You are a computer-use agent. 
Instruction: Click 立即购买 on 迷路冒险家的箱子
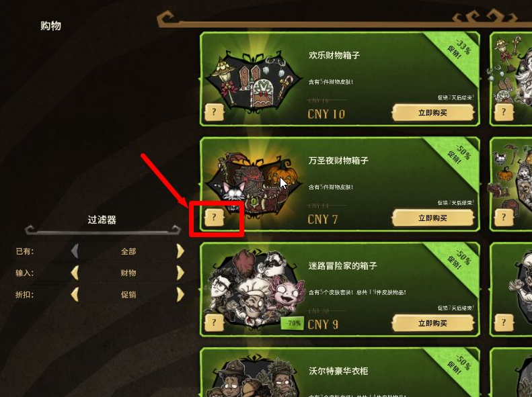[x=432, y=323]
